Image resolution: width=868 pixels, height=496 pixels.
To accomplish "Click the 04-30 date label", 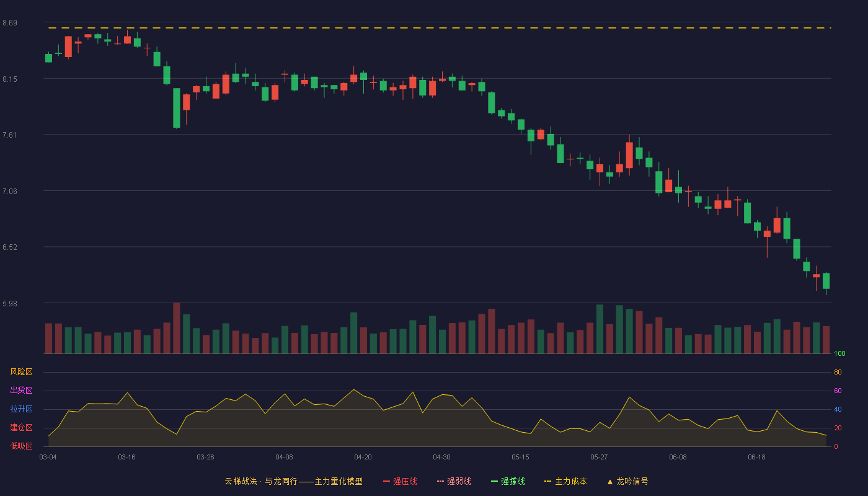I will (441, 457).
